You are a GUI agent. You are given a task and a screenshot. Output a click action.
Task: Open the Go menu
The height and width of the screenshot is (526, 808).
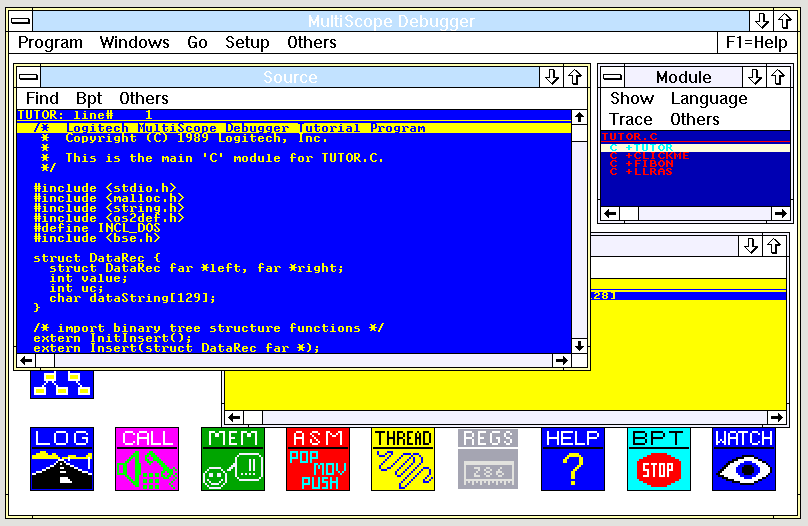(x=197, y=42)
